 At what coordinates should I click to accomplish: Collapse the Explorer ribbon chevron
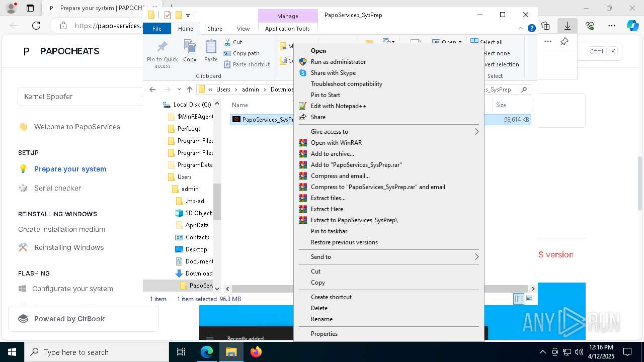click(521, 29)
